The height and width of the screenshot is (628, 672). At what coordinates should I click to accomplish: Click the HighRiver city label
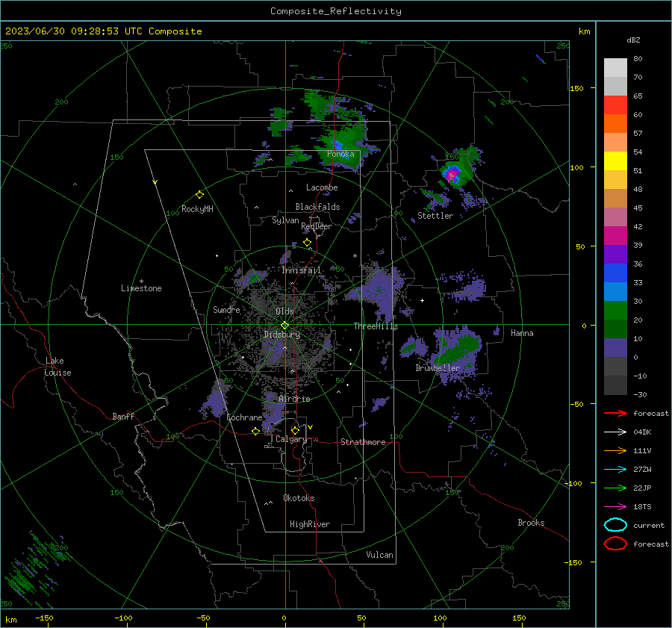[x=310, y=524]
